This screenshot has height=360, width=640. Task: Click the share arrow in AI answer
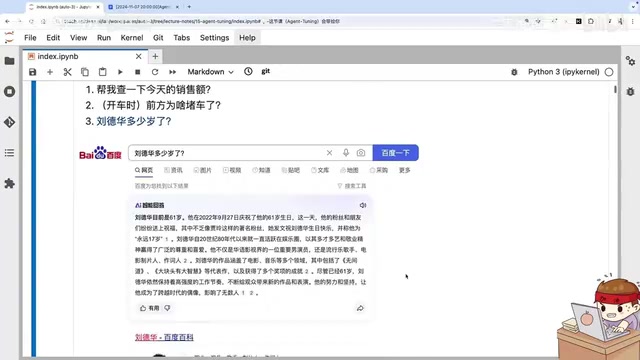pyautogui.click(x=360, y=308)
